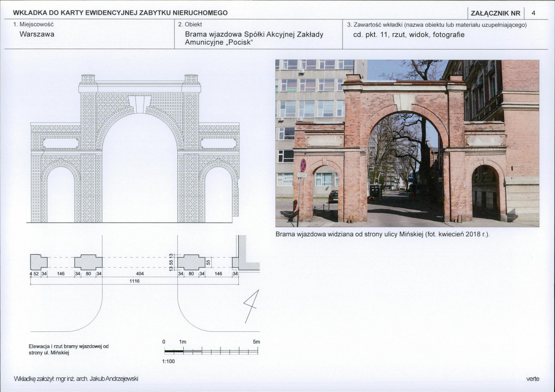This screenshot has height=392, width=555.
Task: Click the author line Jakub Andrzejewski
Action: [76, 379]
